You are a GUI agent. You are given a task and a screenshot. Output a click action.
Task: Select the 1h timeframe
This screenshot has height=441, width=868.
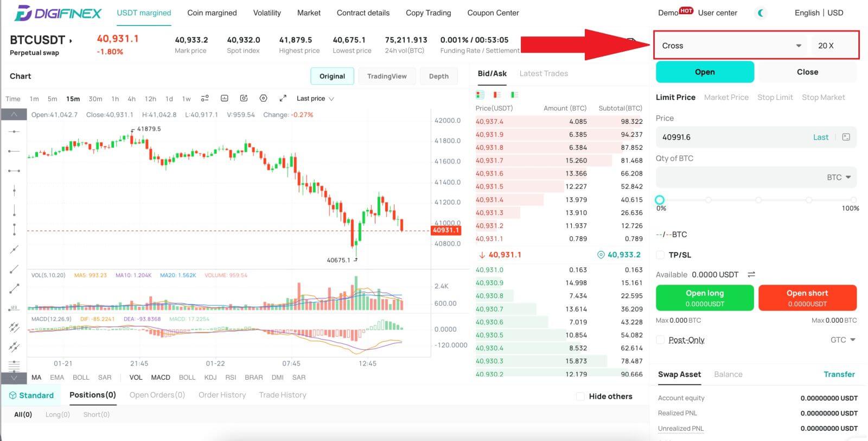tap(115, 99)
